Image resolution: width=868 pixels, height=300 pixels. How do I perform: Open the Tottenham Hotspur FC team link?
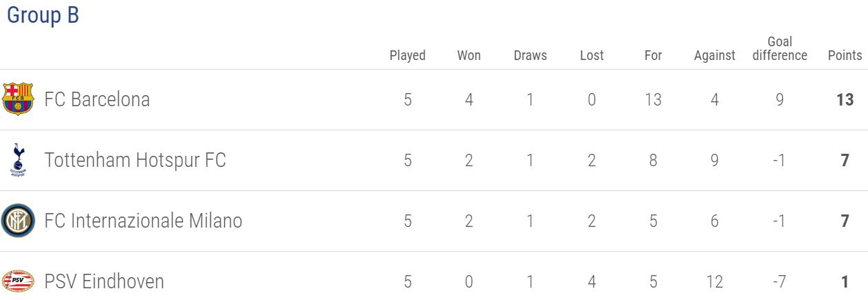click(135, 160)
